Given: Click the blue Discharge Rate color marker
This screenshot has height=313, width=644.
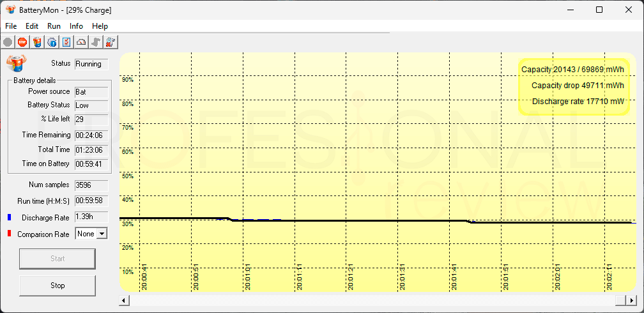Looking at the screenshot, I should (9, 217).
